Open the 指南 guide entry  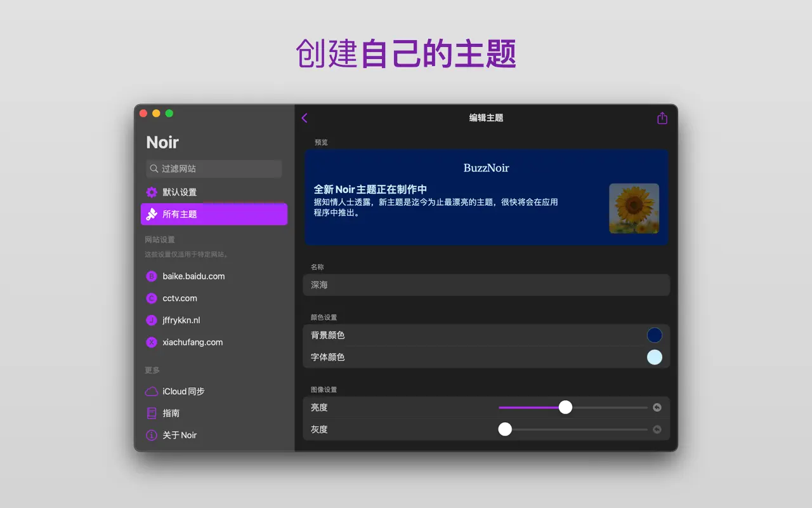click(x=214, y=413)
